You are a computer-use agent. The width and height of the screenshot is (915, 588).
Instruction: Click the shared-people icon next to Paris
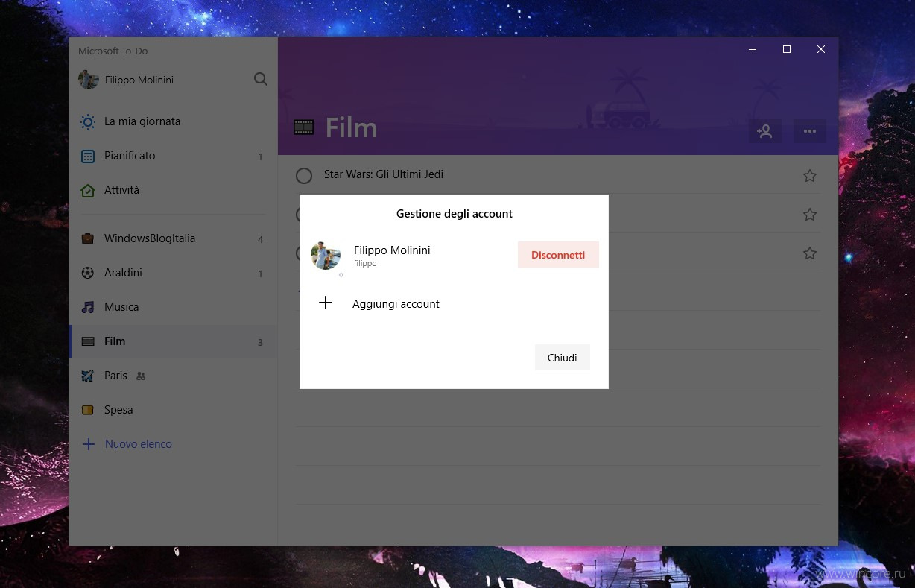click(141, 376)
